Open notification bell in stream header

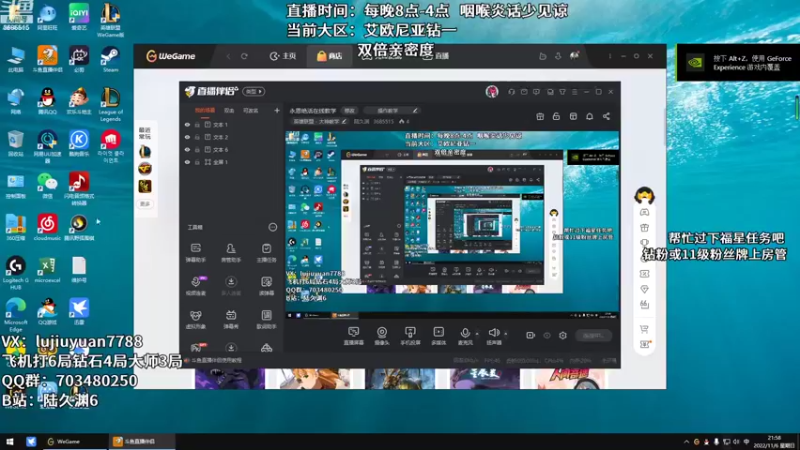coord(589,116)
